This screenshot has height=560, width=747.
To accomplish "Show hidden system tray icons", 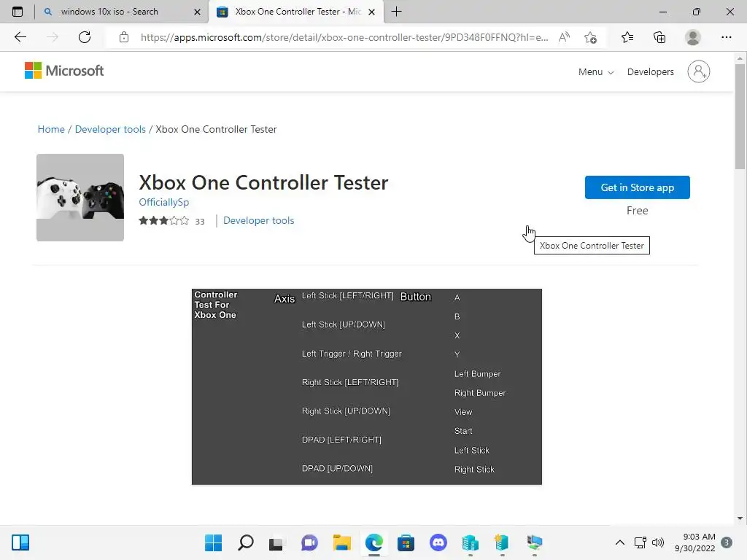I will [620, 542].
